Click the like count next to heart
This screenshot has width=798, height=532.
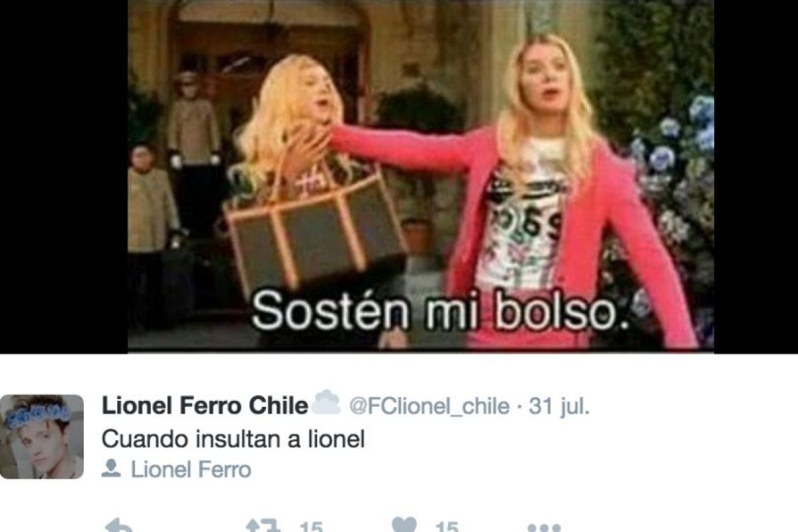tap(446, 527)
